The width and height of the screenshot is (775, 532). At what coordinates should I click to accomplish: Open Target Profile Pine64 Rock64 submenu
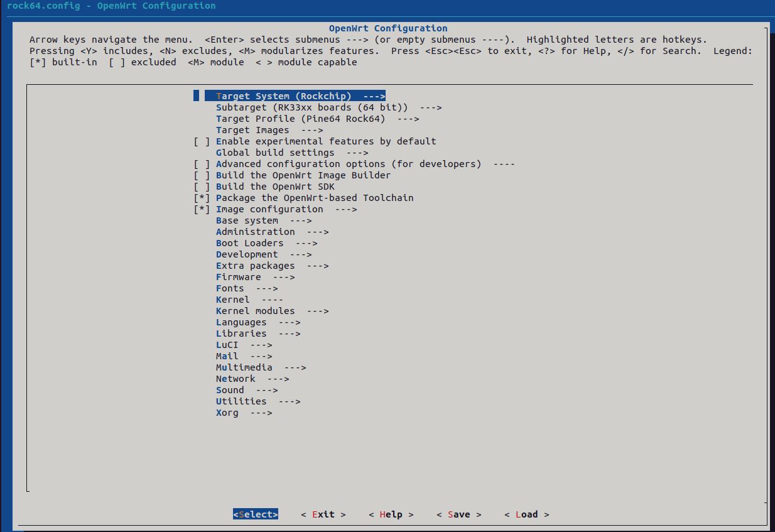pos(317,119)
